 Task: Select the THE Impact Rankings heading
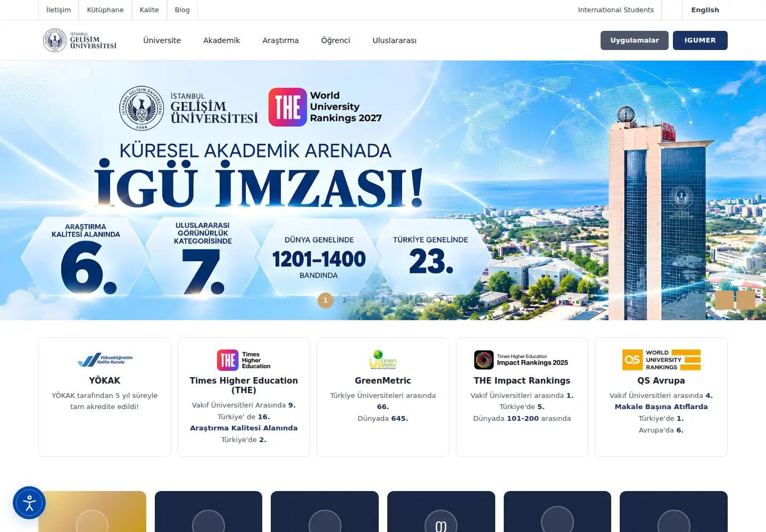(522, 380)
